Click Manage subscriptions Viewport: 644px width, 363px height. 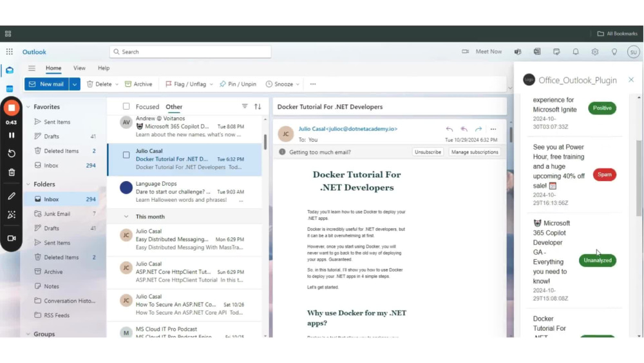pos(475,152)
